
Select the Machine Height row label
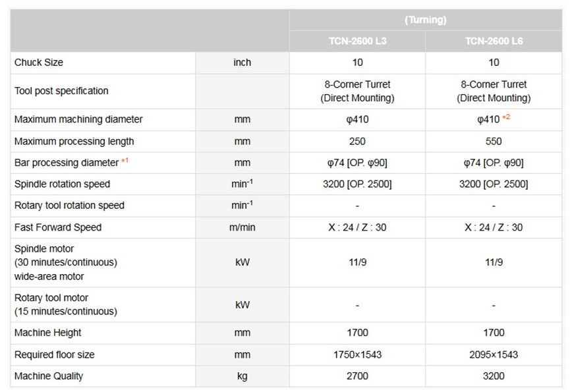point(47,333)
